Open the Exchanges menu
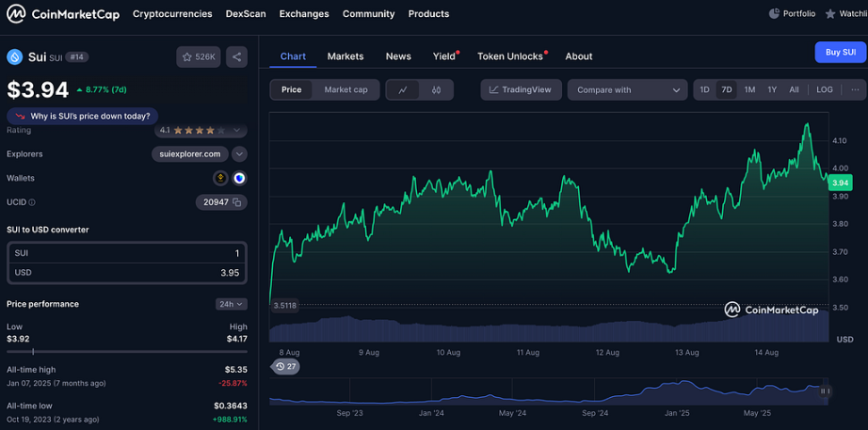The width and height of the screenshot is (868, 430). (x=304, y=14)
